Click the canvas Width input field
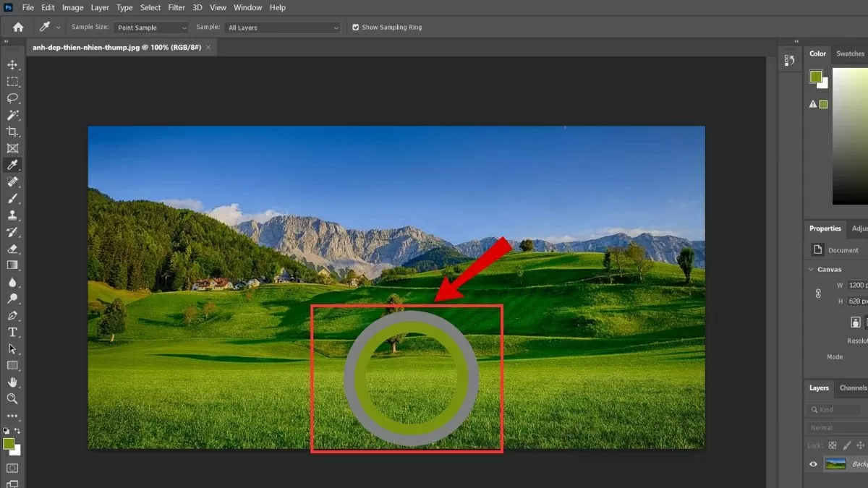 point(856,286)
